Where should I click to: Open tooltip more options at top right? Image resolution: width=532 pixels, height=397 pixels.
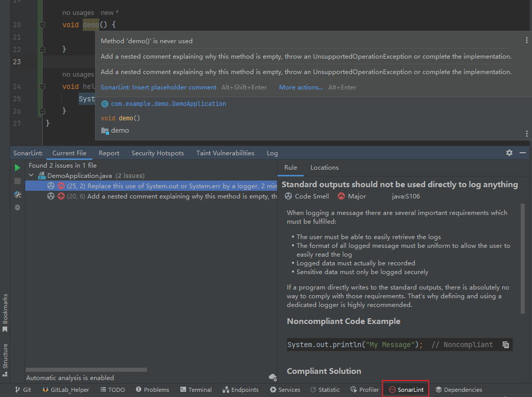point(526,41)
